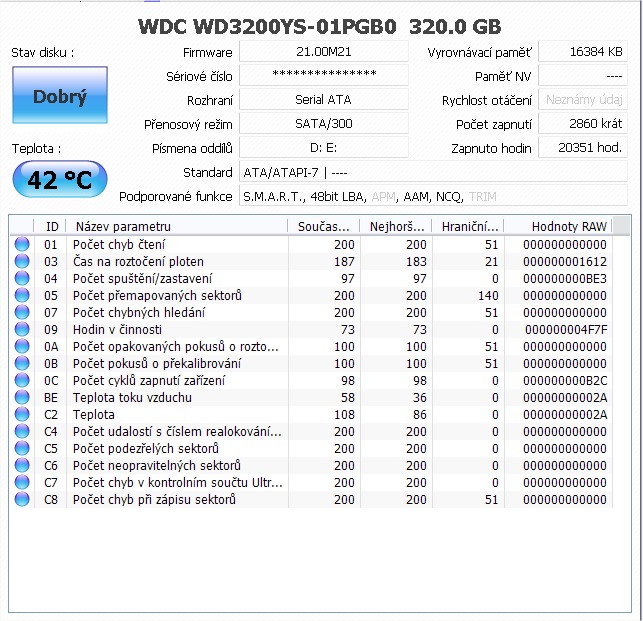
Task: Click threshold value 21 in row 03
Action: click(x=491, y=262)
